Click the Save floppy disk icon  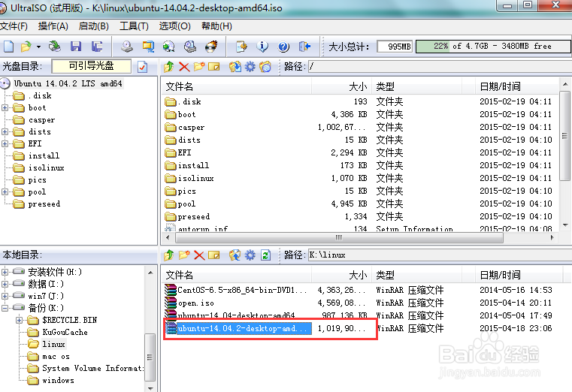[76, 47]
